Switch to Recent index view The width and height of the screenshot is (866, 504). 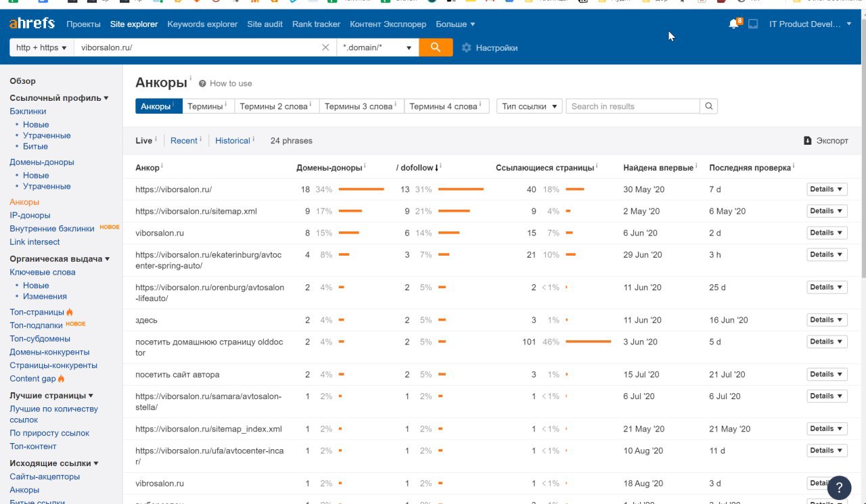[x=184, y=141]
